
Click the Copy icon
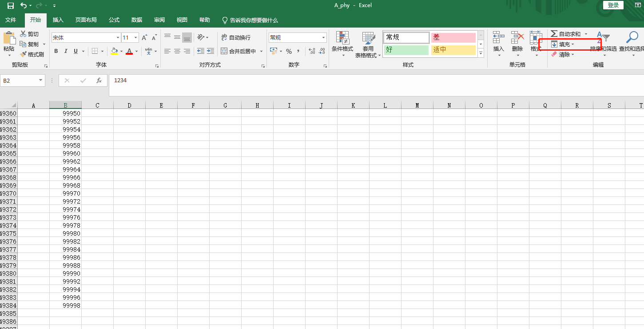click(x=23, y=44)
